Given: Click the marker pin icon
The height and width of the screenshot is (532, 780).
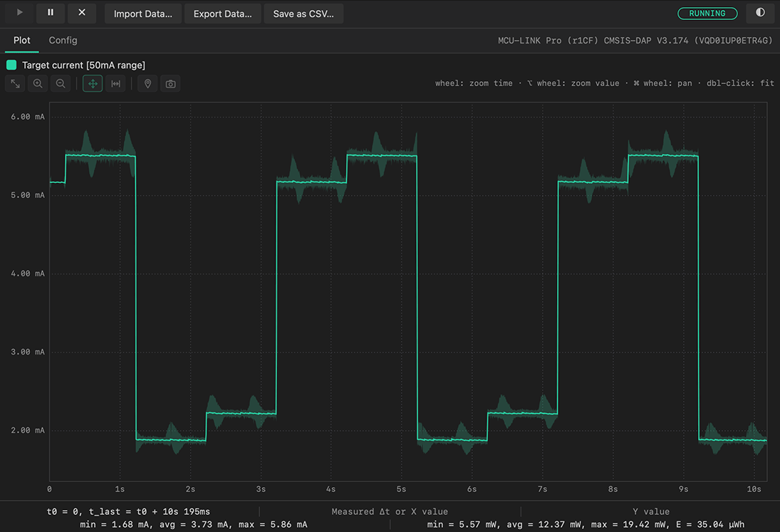Looking at the screenshot, I should click(147, 83).
